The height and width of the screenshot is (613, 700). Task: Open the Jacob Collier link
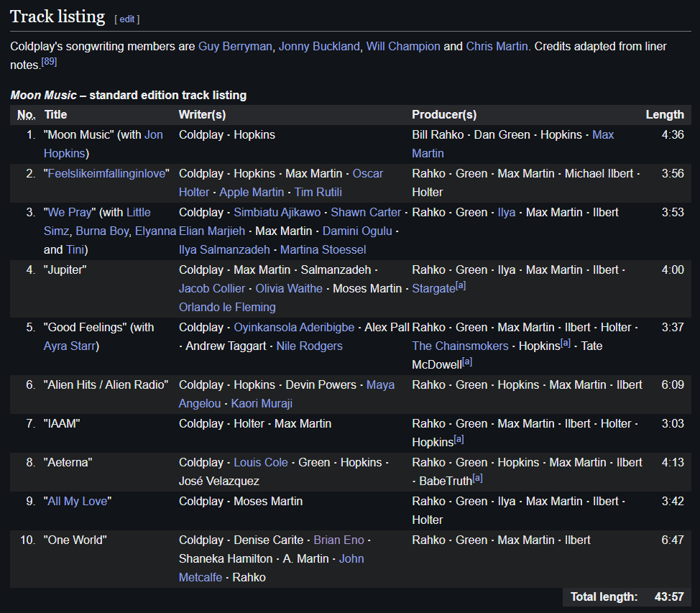pyautogui.click(x=212, y=289)
